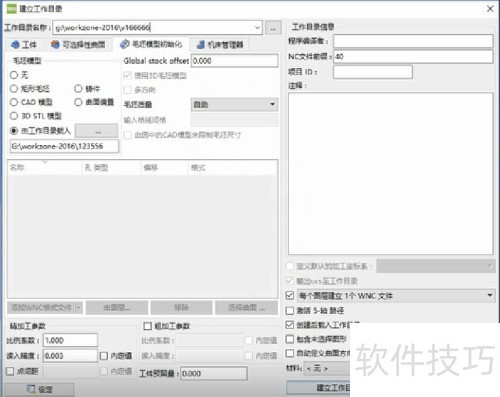The height and width of the screenshot is (397, 500).
Task: Click the browse button beside 工作目录名称
Action: tap(273, 28)
